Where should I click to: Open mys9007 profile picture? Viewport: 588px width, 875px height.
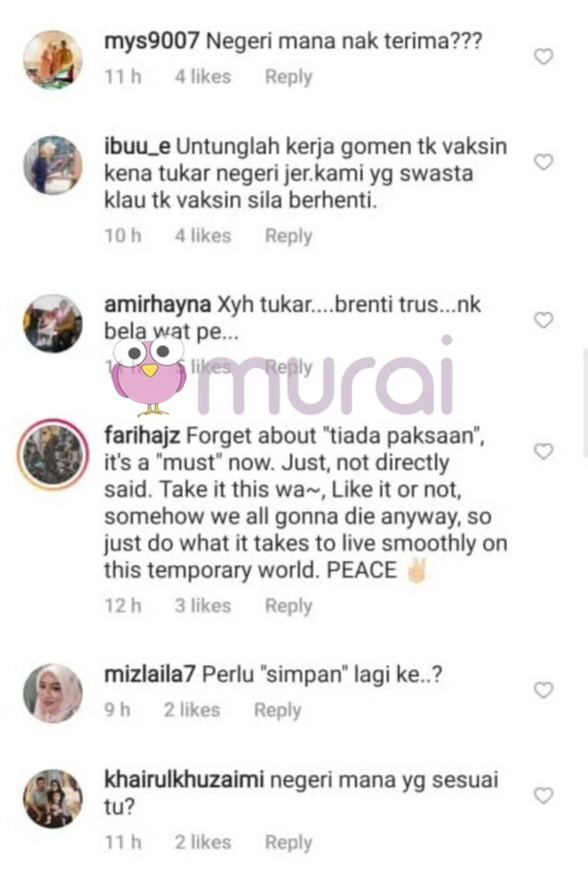[53, 60]
